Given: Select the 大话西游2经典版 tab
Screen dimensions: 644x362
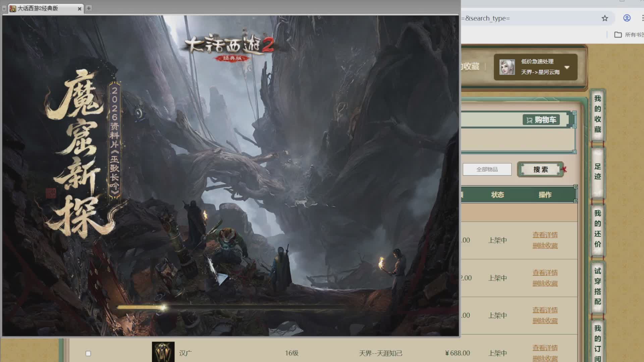Looking at the screenshot, I should click(46, 8).
